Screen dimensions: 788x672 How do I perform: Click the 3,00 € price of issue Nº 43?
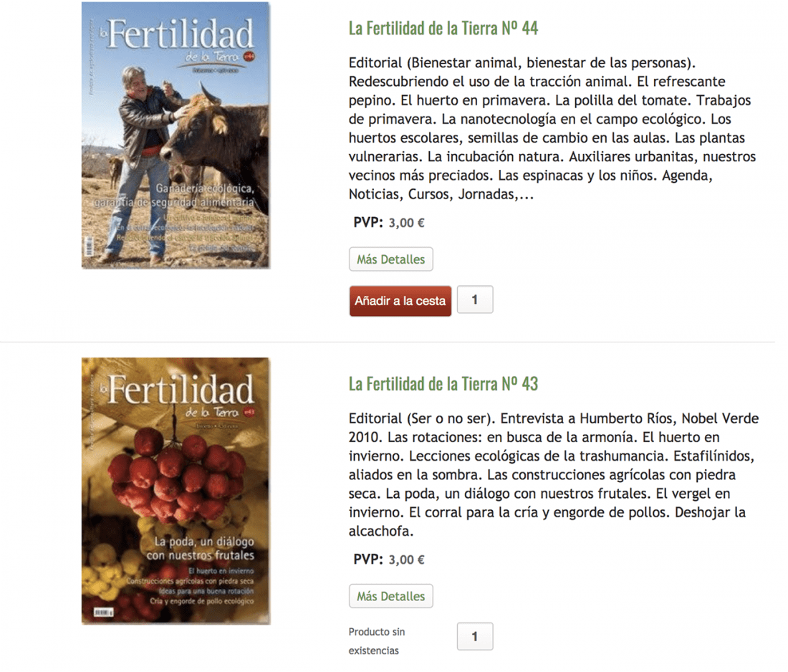(x=407, y=560)
